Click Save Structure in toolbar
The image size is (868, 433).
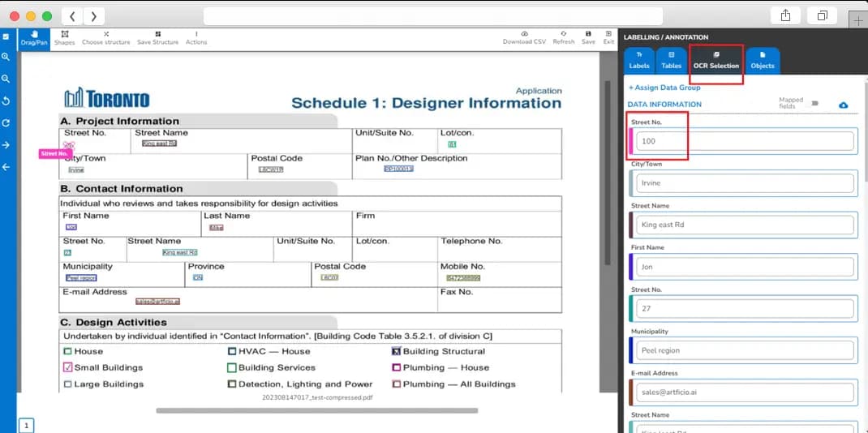tap(157, 39)
